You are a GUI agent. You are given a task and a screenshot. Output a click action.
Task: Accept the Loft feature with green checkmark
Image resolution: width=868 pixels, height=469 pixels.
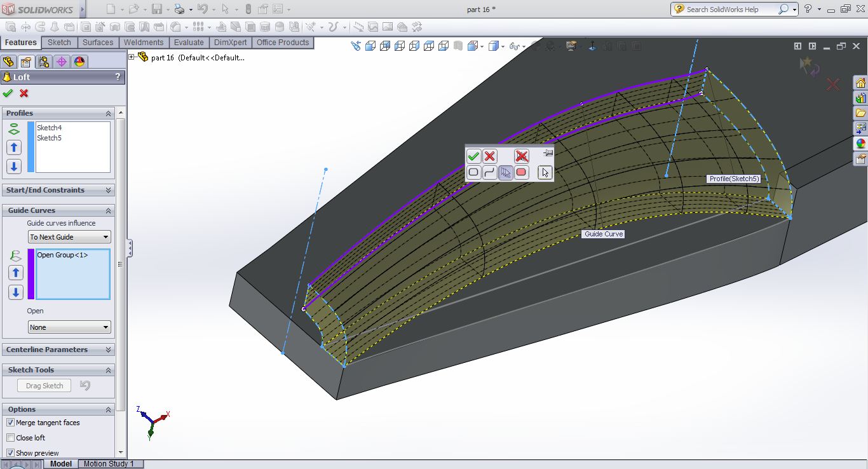coord(8,93)
